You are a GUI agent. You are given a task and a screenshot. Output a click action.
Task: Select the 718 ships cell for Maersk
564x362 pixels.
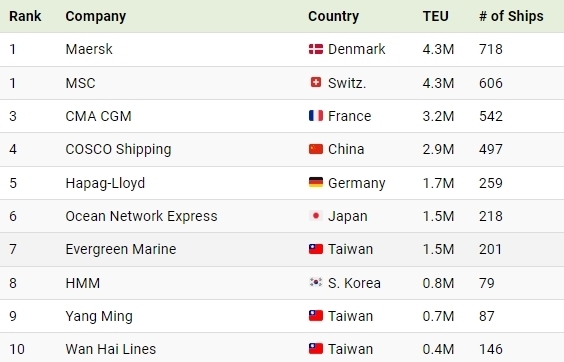click(x=491, y=49)
